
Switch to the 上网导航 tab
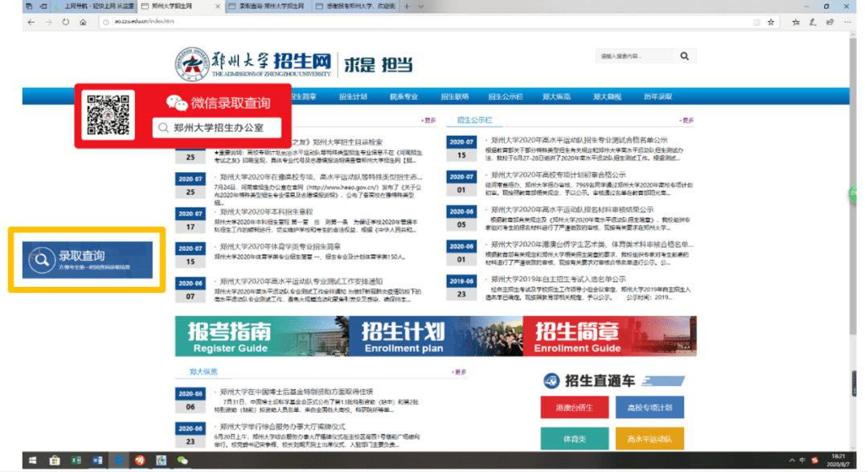pyautogui.click(x=93, y=6)
